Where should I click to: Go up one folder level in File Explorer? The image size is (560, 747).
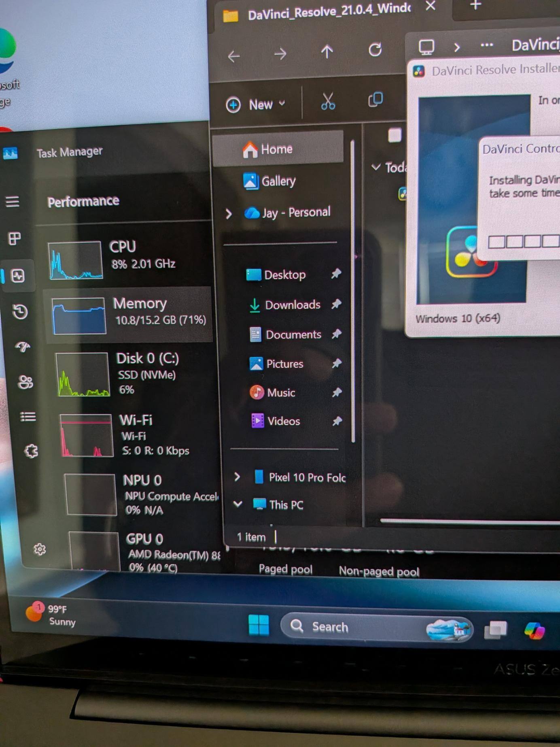click(327, 51)
